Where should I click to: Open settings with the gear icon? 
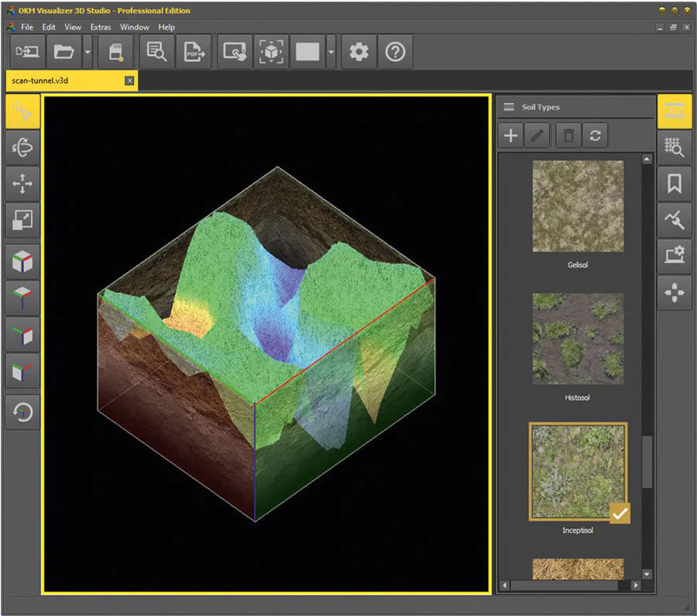(359, 52)
